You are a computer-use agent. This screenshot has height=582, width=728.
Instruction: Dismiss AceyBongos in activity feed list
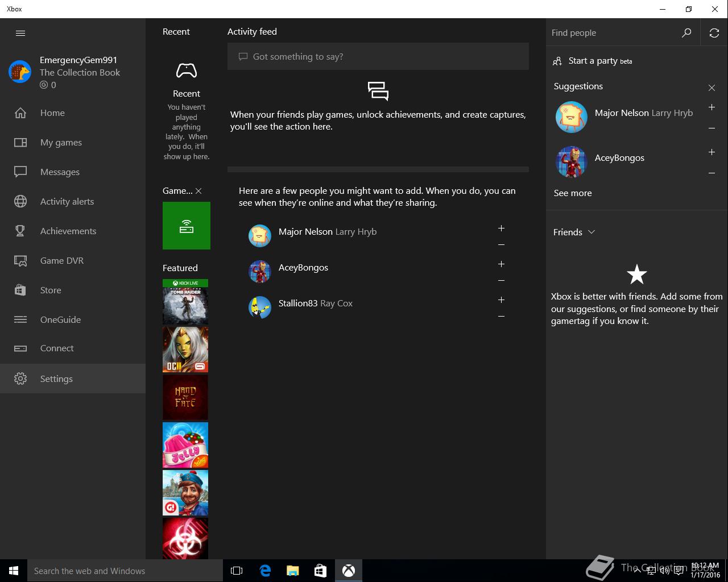point(501,281)
